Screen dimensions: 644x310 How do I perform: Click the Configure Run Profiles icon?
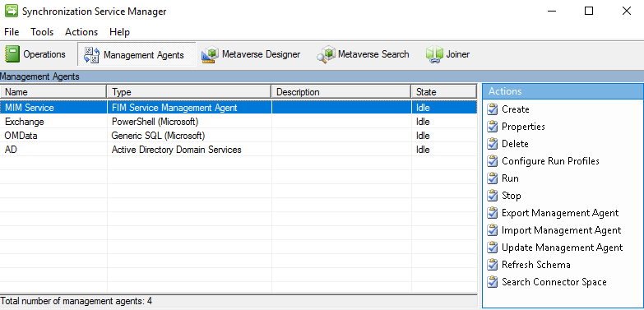(x=492, y=161)
